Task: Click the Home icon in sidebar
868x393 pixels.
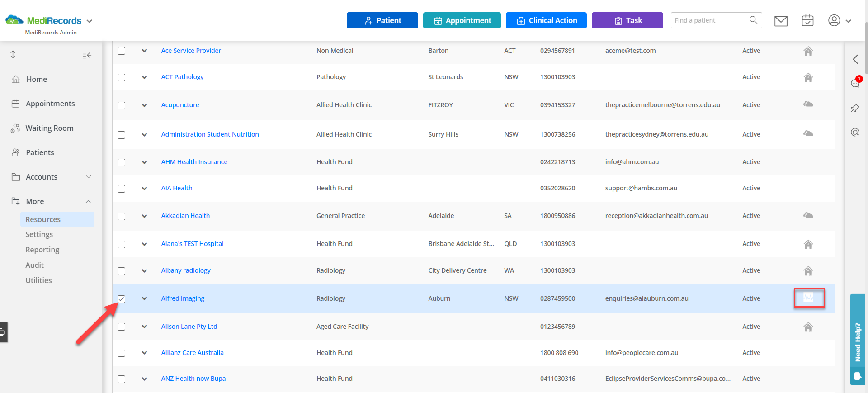Action: pyautogui.click(x=16, y=79)
